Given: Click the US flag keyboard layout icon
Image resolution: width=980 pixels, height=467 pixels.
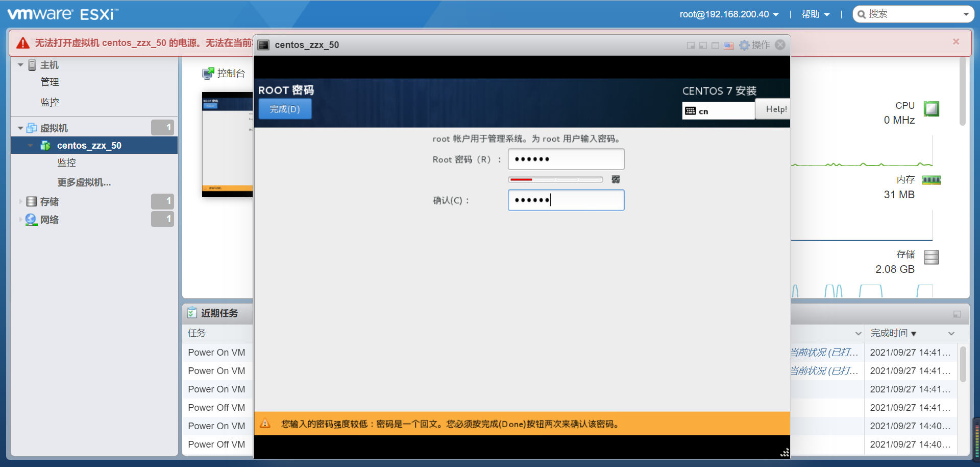Looking at the screenshot, I should click(x=729, y=45).
